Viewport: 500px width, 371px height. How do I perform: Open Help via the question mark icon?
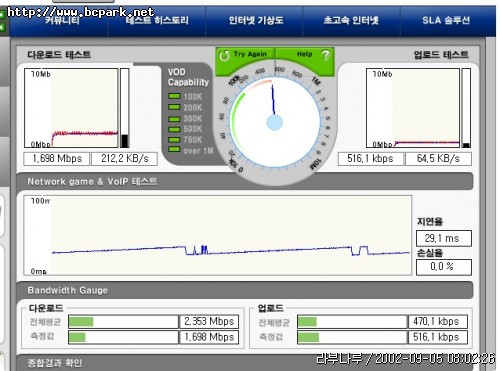325,55
